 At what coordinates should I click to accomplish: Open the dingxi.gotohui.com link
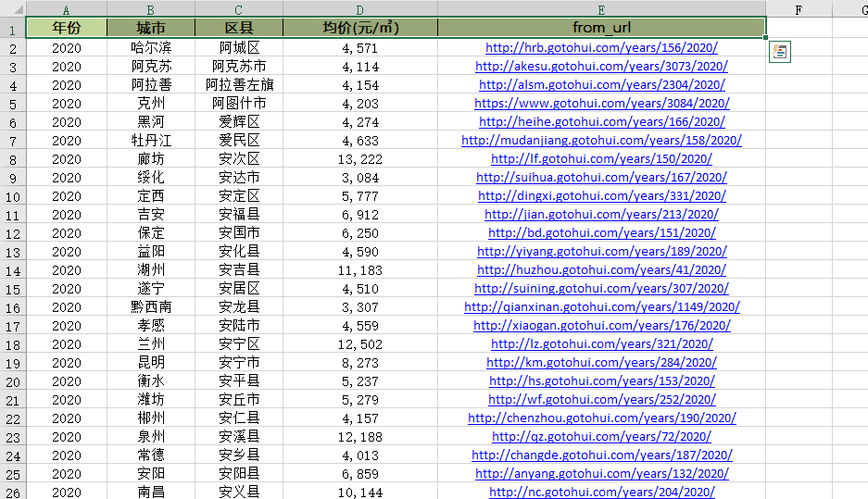[602, 196]
